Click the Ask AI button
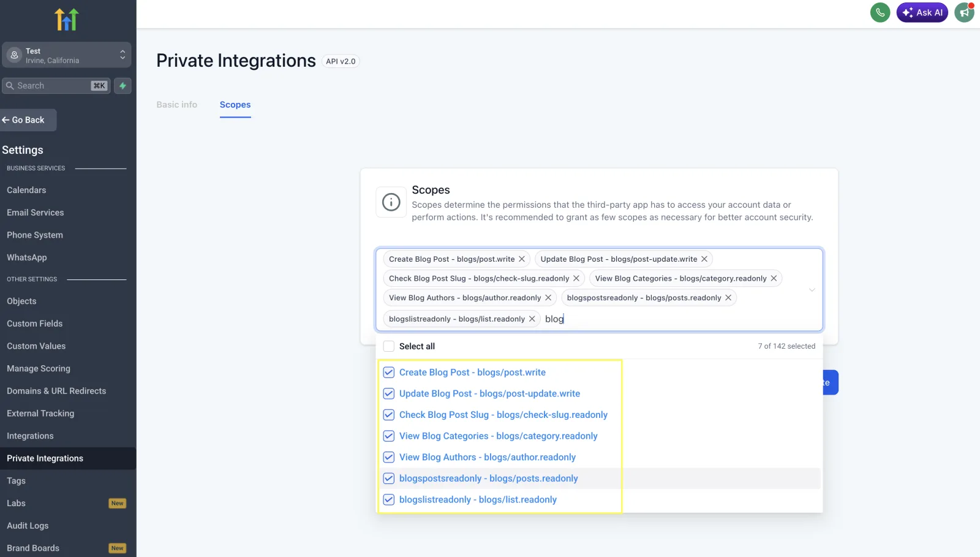 tap(922, 12)
